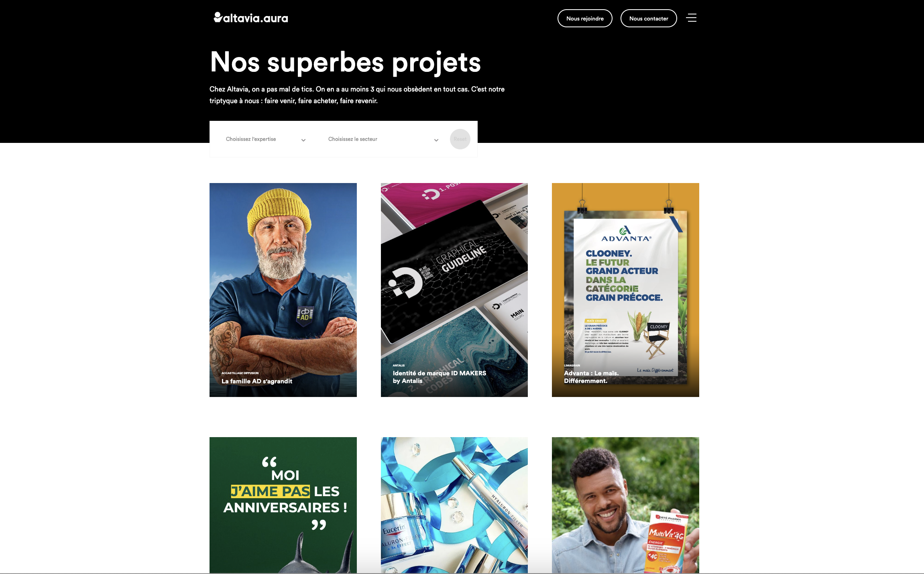Image resolution: width=924 pixels, height=574 pixels.
Task: Click the Nous contacter button
Action: [x=649, y=18]
